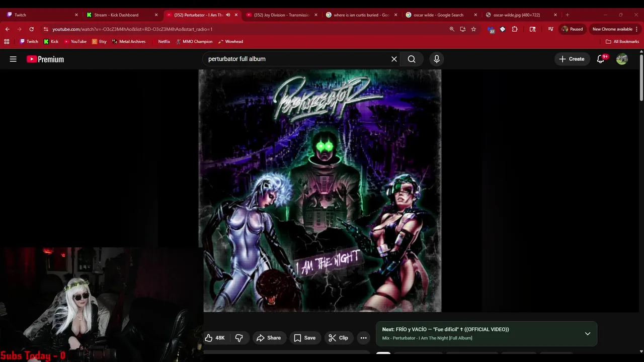Click the New Chrome available button
Viewport: 644px width, 362px height.
pyautogui.click(x=615, y=29)
